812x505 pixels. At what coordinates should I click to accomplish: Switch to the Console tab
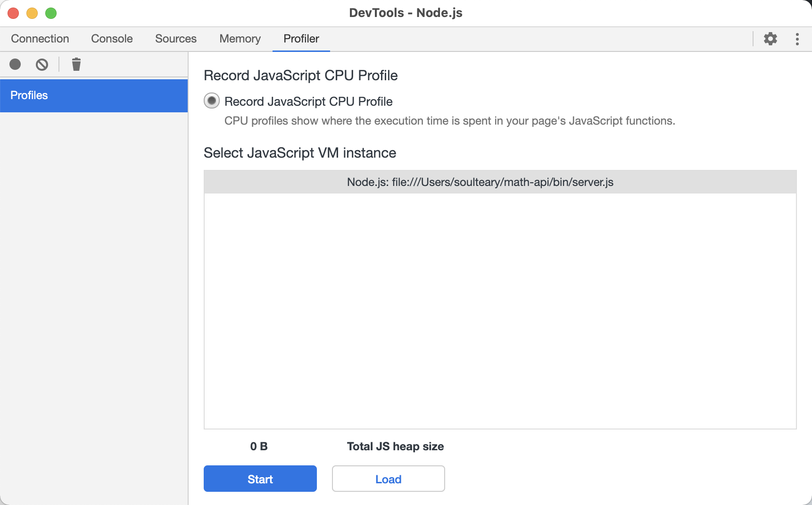pyautogui.click(x=112, y=39)
